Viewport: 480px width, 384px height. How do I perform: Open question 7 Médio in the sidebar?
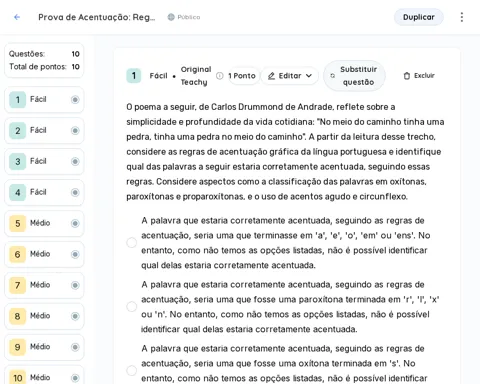(x=44, y=285)
